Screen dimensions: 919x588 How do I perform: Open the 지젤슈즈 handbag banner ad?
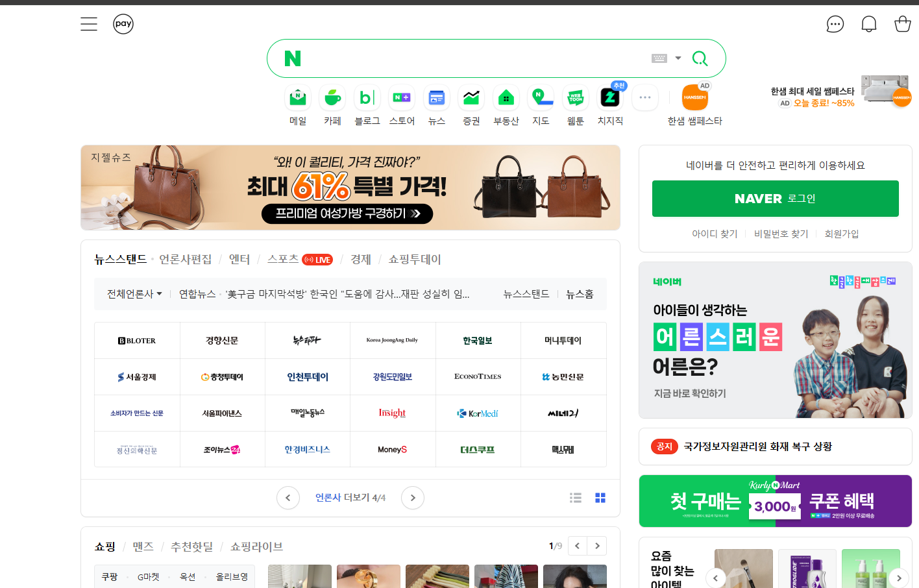350,188
